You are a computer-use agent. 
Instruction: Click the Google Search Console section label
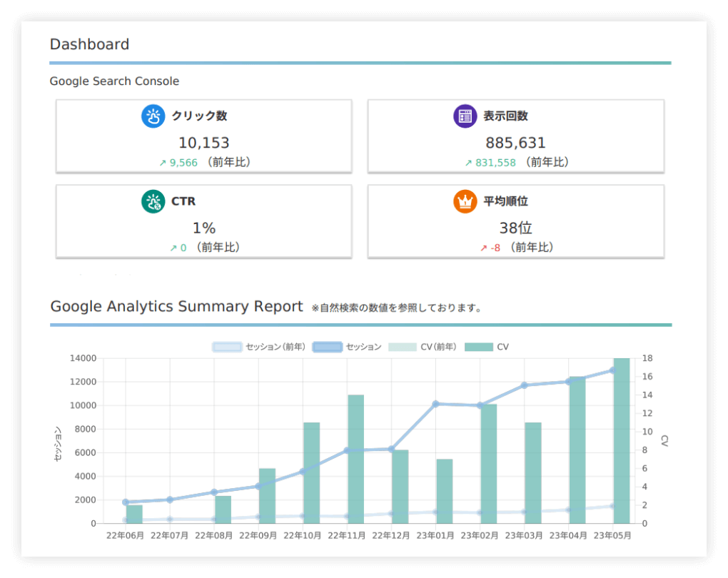tap(114, 81)
